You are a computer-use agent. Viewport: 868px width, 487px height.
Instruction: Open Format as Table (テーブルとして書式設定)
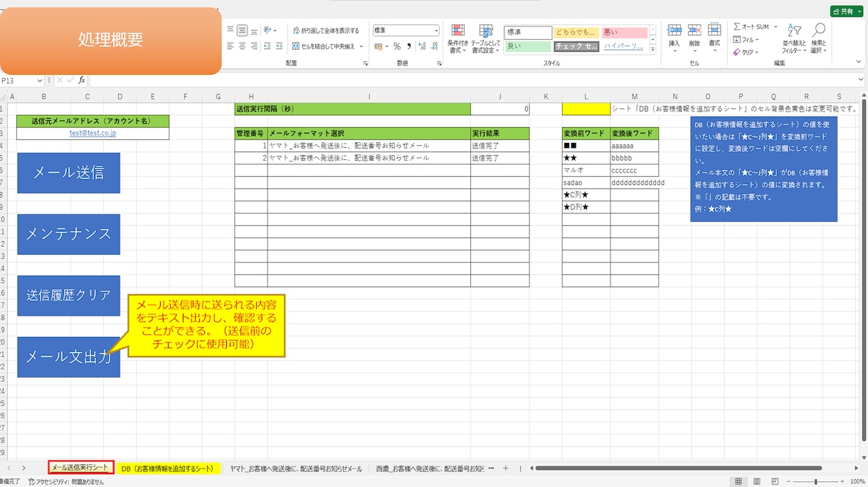pos(486,39)
